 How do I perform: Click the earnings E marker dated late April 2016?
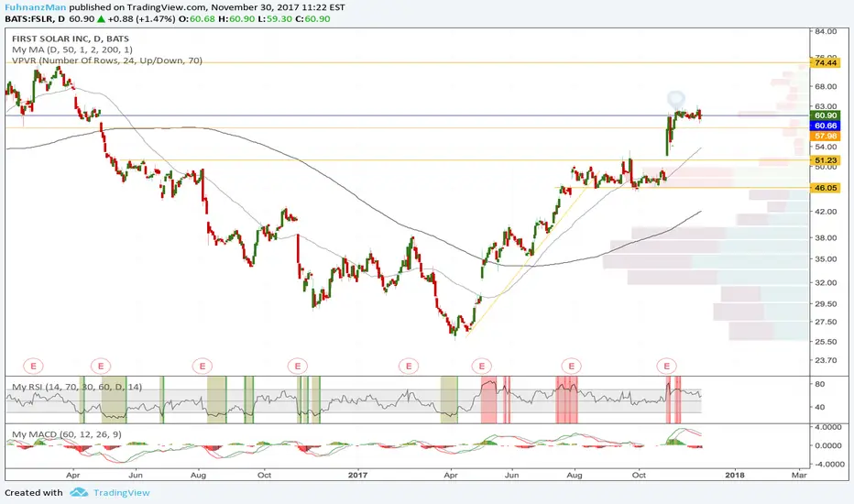point(101,366)
